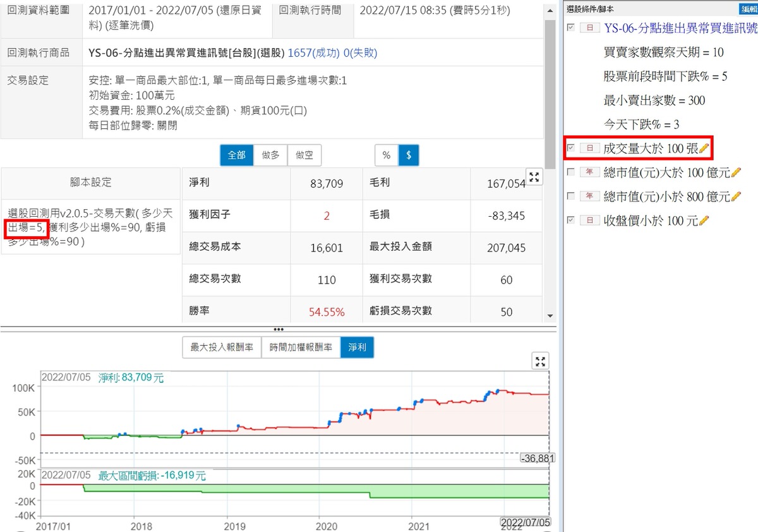Edit the 收盤價小於 100 元 condition pencil
Screen dimensions: 758x532
(x=704, y=221)
